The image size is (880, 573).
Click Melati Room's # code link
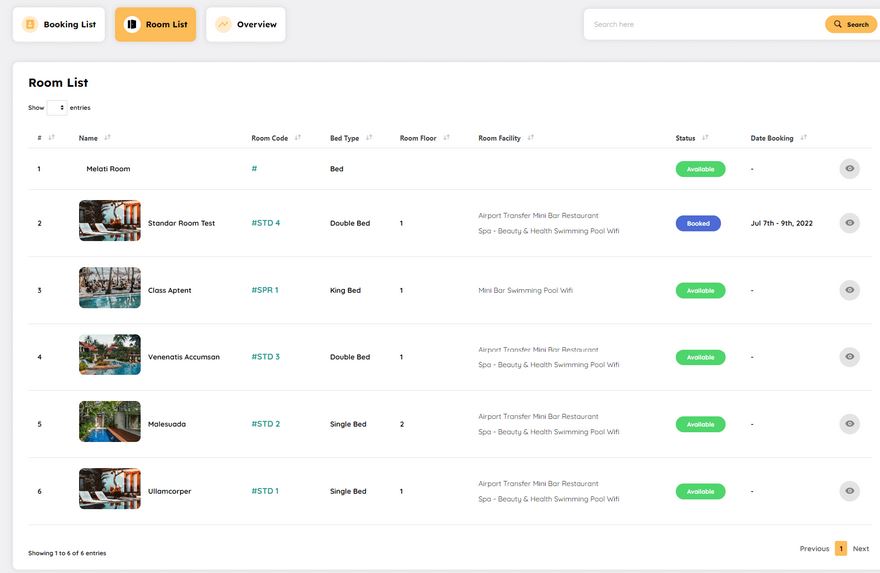[254, 168]
